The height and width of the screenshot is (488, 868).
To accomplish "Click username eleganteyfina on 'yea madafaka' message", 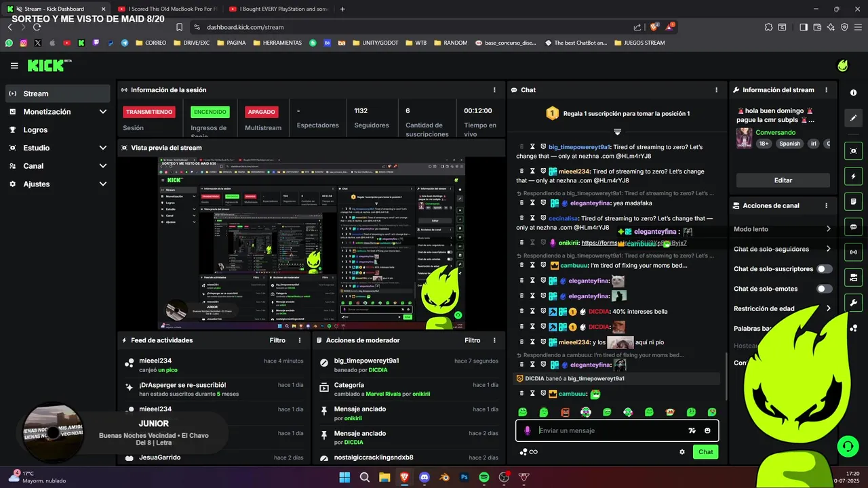I will (x=589, y=203).
